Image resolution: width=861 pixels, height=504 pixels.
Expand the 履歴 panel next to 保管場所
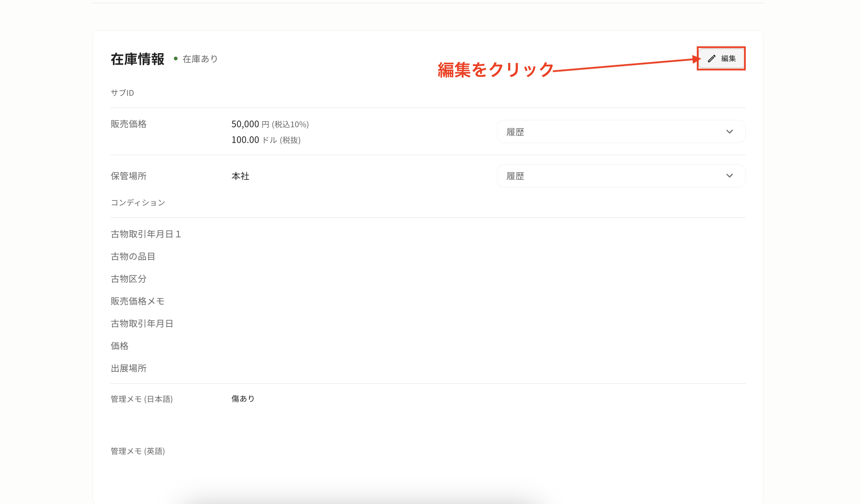[x=621, y=176]
